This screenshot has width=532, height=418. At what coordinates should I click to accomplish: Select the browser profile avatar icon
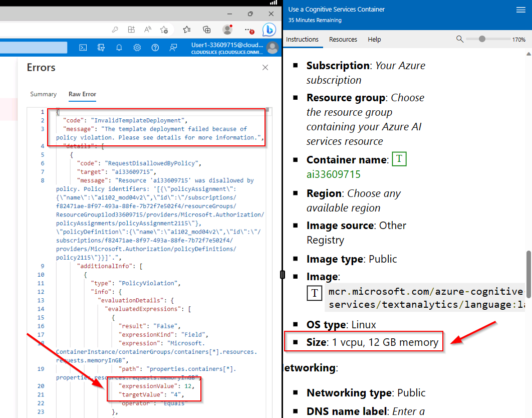(x=227, y=30)
